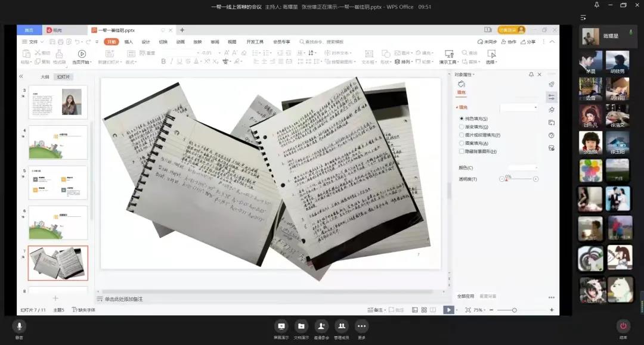The image size is (644, 345).
Task: Select the pattern fill radio button
Action: (x=462, y=143)
